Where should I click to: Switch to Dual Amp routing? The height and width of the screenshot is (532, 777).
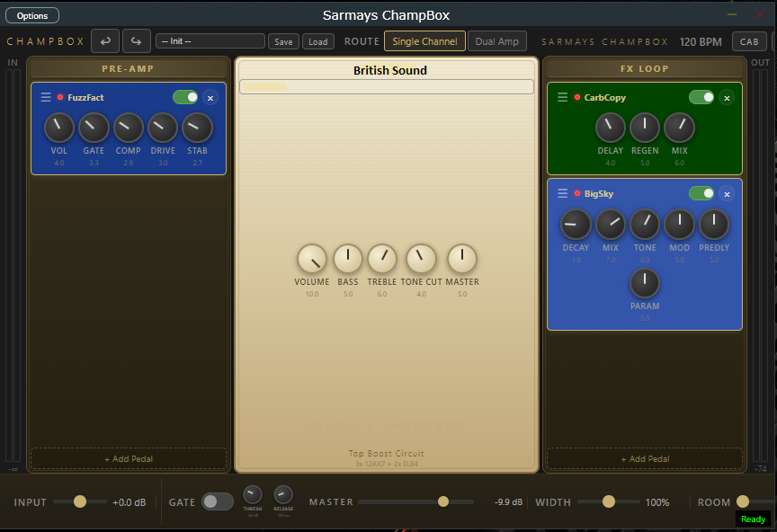(497, 40)
